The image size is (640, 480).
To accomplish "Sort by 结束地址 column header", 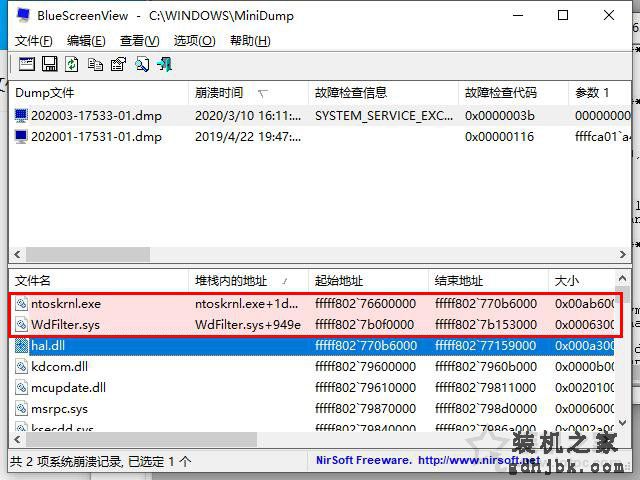I will click(489, 281).
